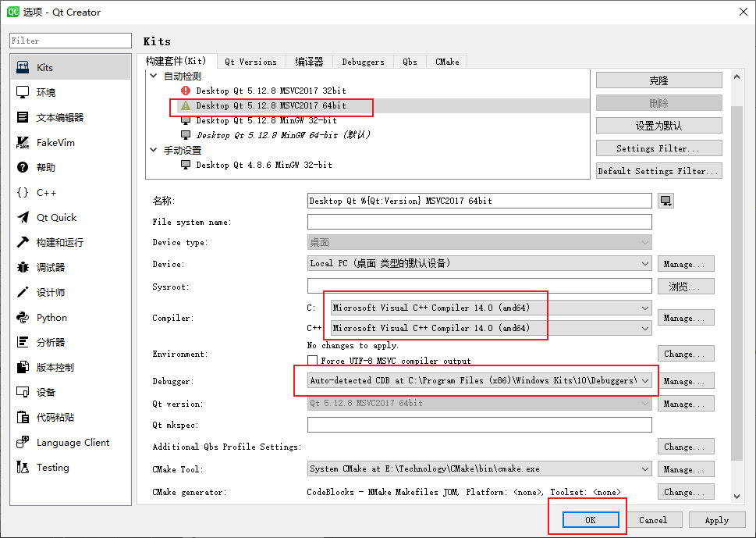Click the kit icon button beside name field
This screenshot has width=756, height=538.
(x=665, y=201)
